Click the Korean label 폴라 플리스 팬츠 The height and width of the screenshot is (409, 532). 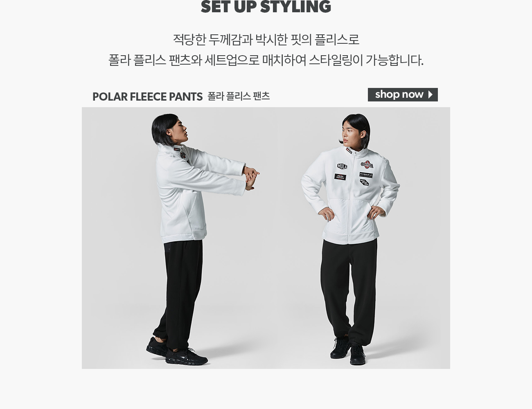tap(239, 96)
